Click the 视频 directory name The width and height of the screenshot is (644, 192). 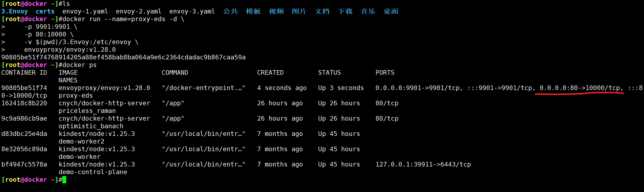click(276, 11)
